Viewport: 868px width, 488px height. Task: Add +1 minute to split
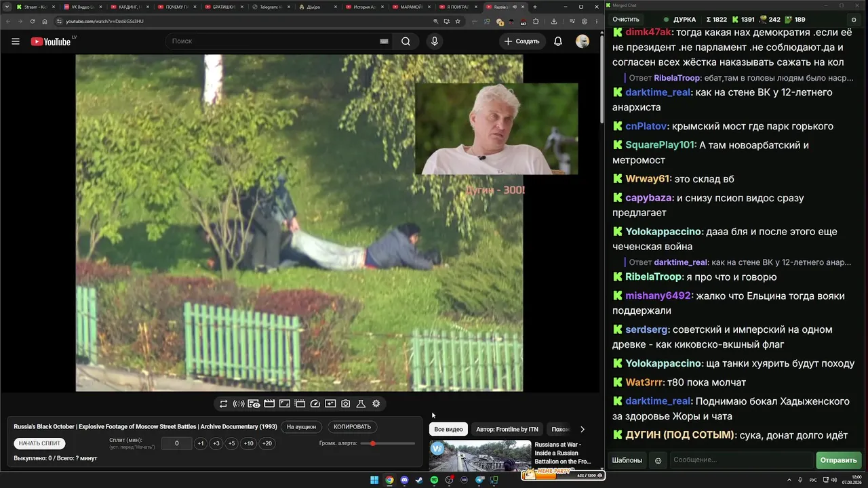click(201, 443)
